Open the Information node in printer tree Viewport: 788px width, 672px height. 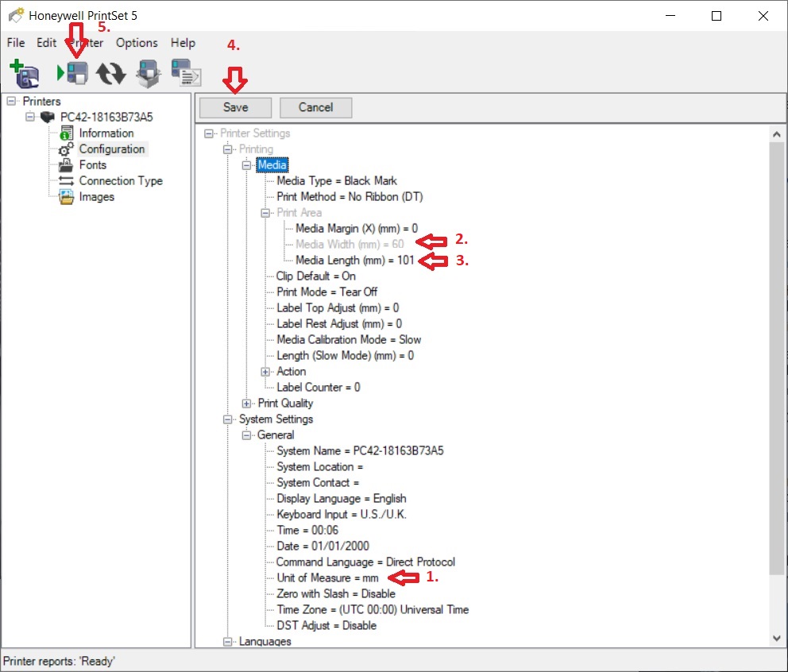[106, 133]
